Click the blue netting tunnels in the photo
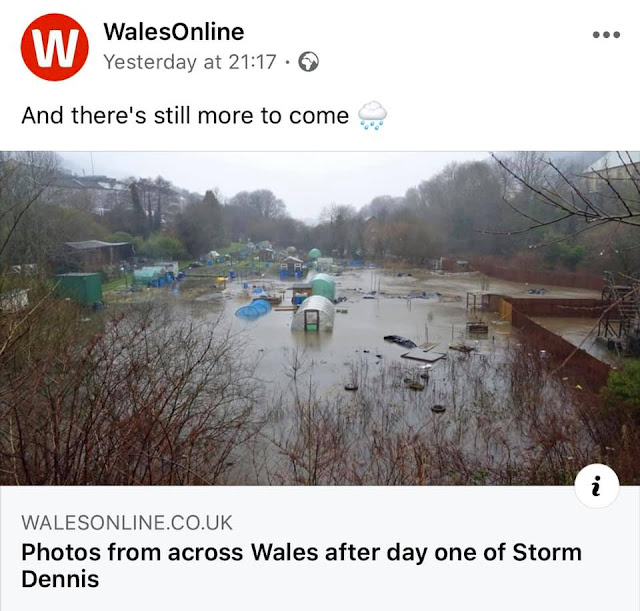 pyautogui.click(x=253, y=309)
